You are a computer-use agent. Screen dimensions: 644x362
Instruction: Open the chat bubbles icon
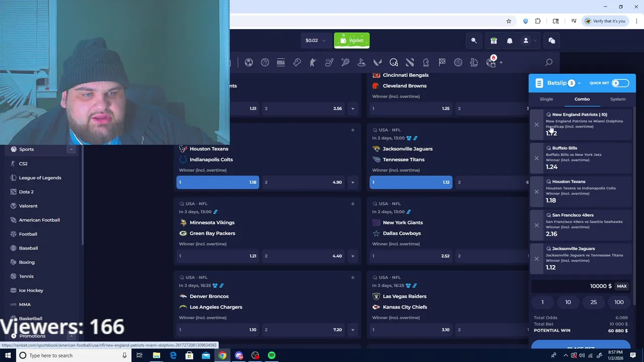[x=551, y=41]
